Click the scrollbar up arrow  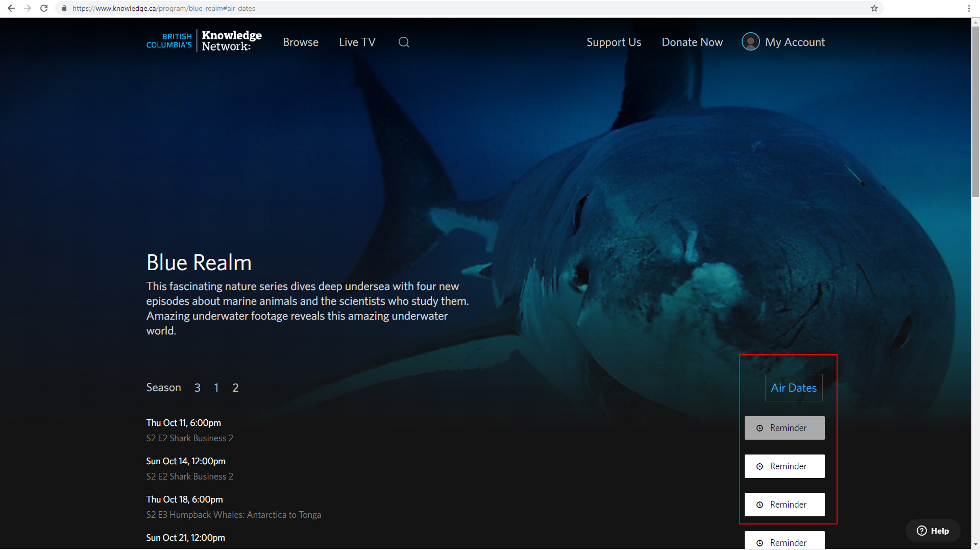click(975, 22)
